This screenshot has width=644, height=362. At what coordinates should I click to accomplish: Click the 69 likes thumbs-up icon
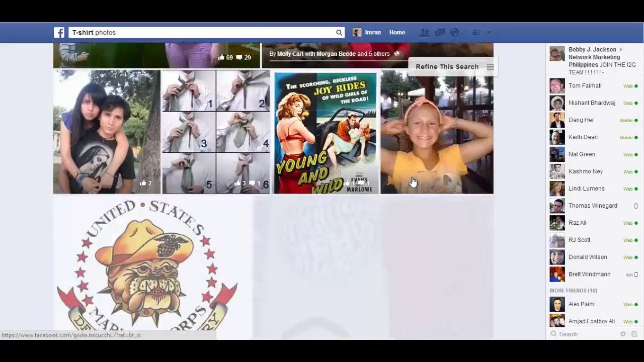coord(221,57)
